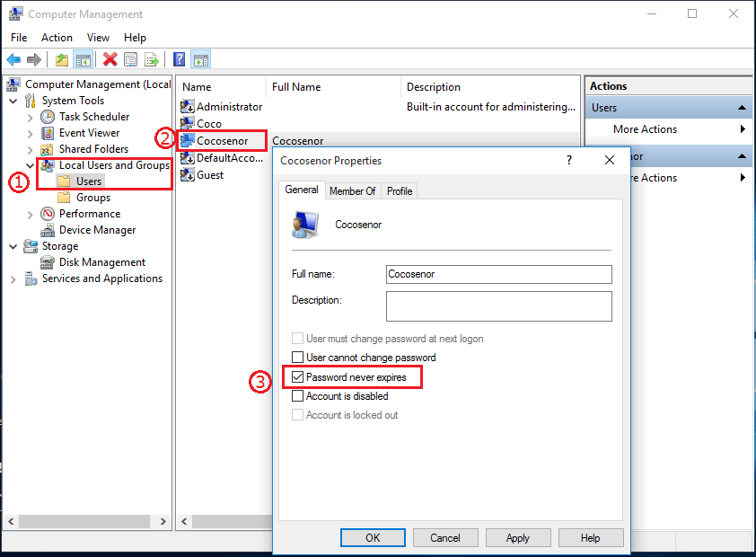Open the Action menu
Image resolution: width=756 pixels, height=557 pixels.
[57, 38]
